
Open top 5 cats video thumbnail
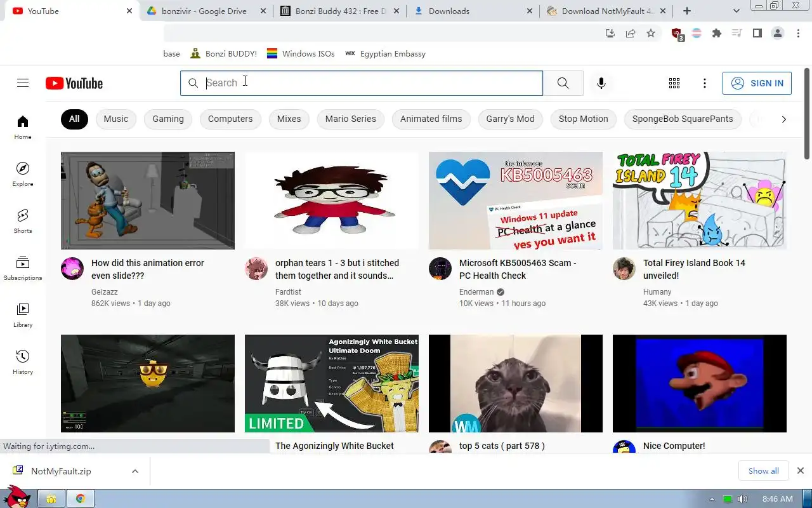click(x=516, y=384)
